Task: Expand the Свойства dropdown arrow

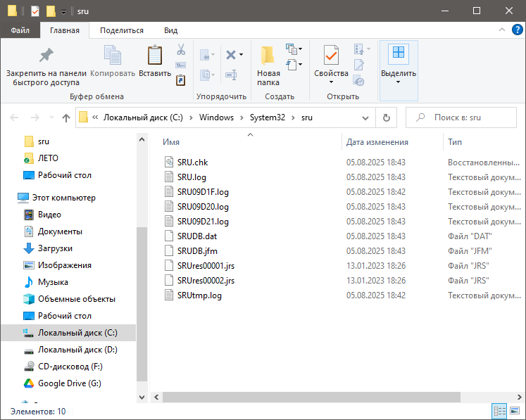Action: [331, 82]
